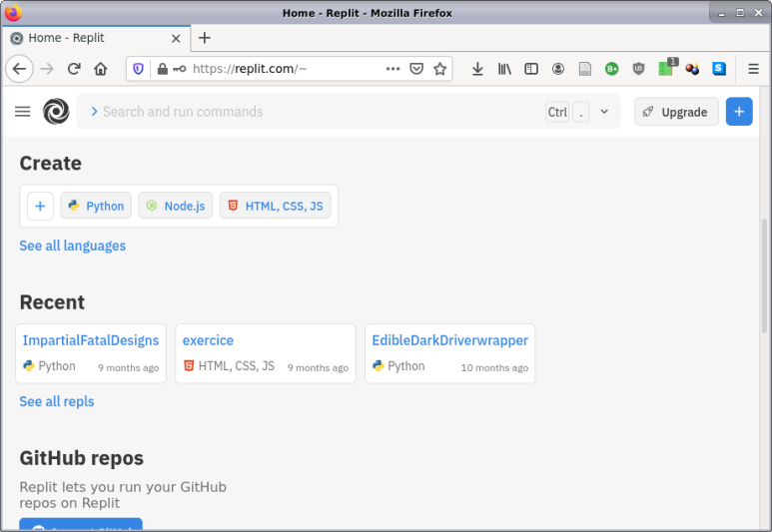Open Firefox downloads panel
Image resolution: width=772 pixels, height=532 pixels.
click(x=477, y=69)
